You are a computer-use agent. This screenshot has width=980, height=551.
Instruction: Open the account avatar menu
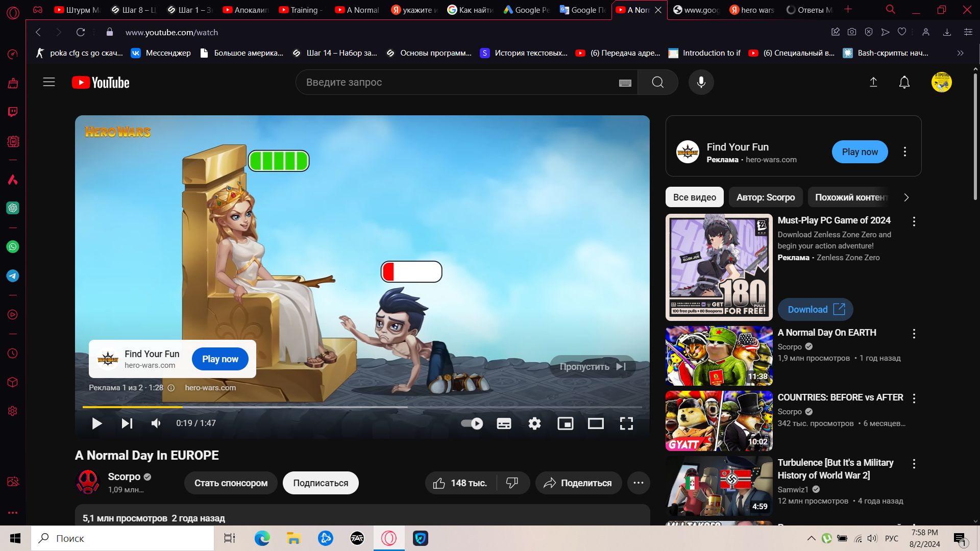[941, 82]
